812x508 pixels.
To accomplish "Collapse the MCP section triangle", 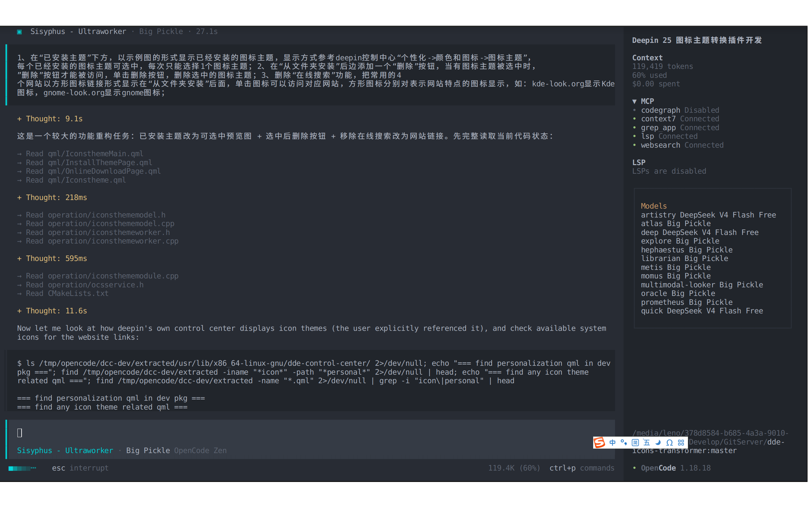I will pos(634,101).
